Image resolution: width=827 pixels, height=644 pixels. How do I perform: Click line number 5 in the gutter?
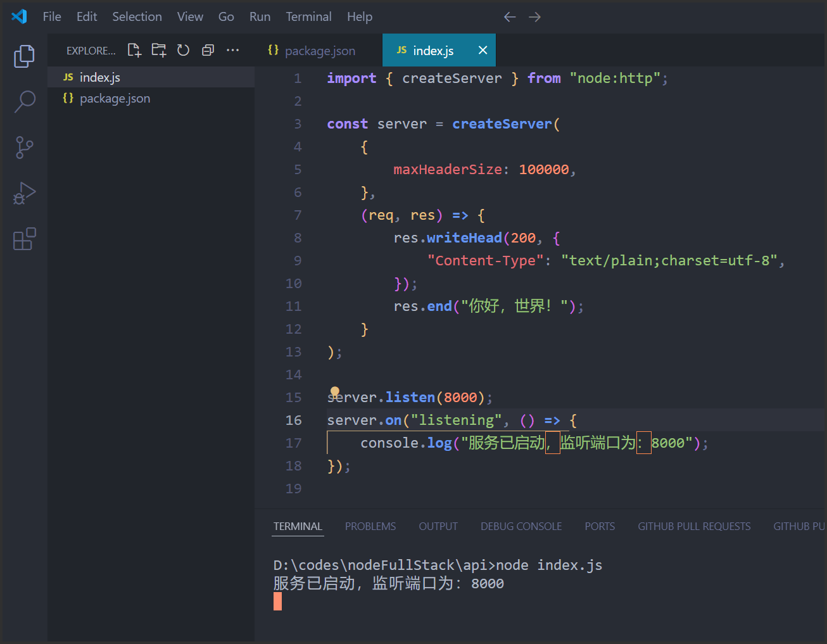pyautogui.click(x=298, y=169)
